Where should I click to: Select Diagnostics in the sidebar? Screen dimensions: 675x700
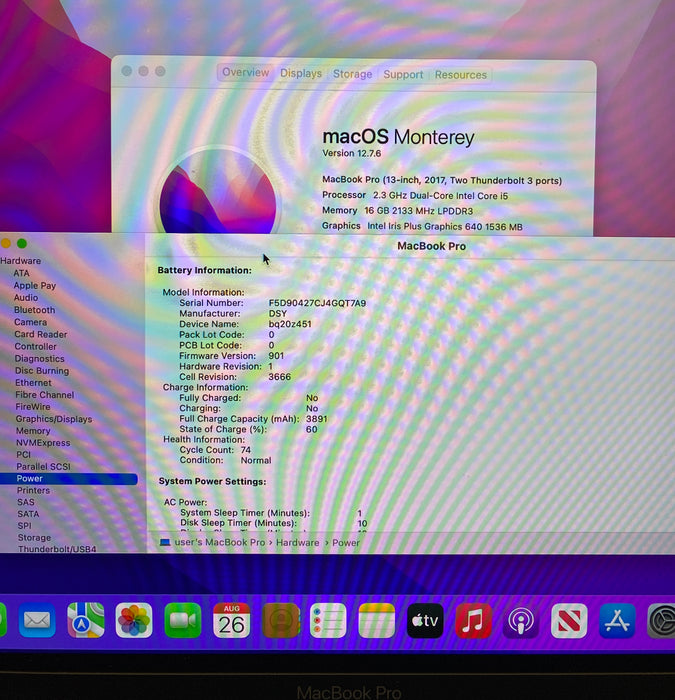pyautogui.click(x=39, y=358)
